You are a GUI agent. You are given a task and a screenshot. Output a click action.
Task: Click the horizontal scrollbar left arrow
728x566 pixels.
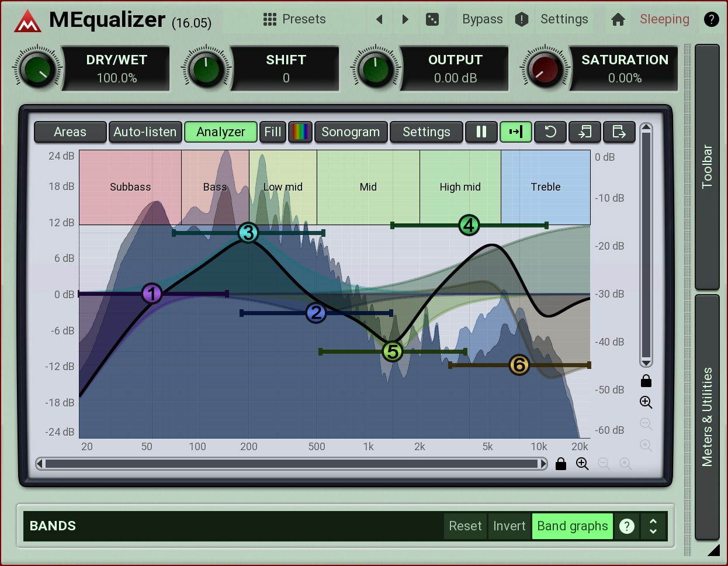tap(40, 464)
